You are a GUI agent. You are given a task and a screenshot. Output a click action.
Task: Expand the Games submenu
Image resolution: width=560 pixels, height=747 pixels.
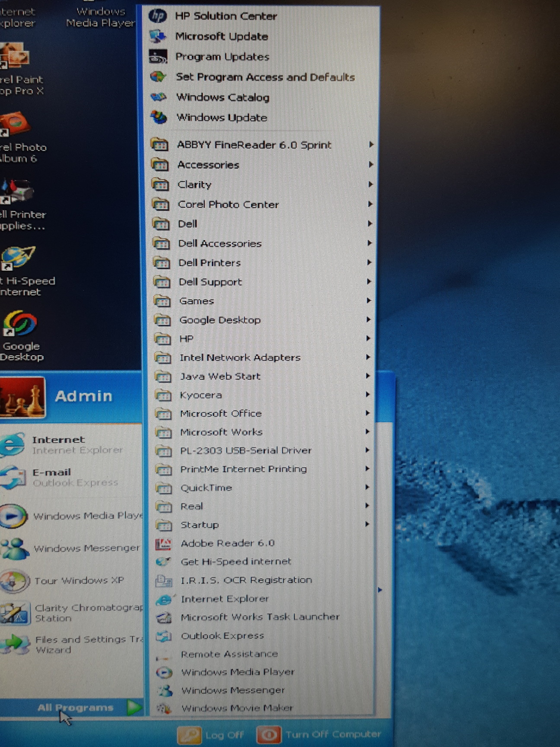263,301
